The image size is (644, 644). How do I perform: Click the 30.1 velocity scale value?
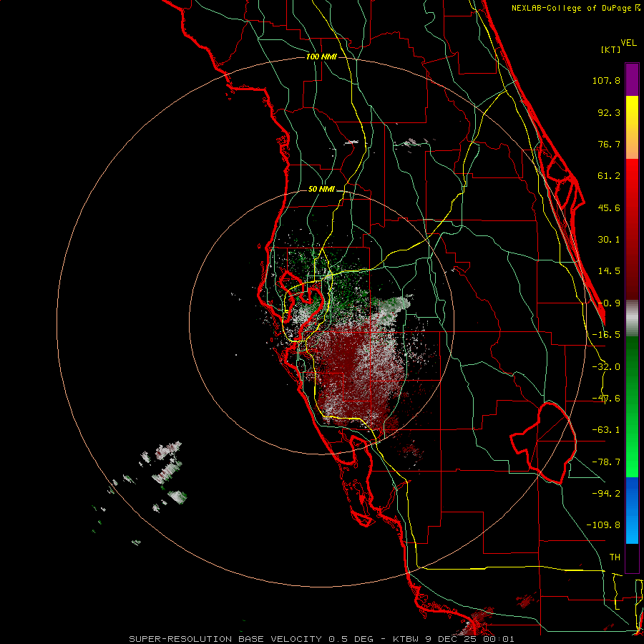click(x=609, y=240)
